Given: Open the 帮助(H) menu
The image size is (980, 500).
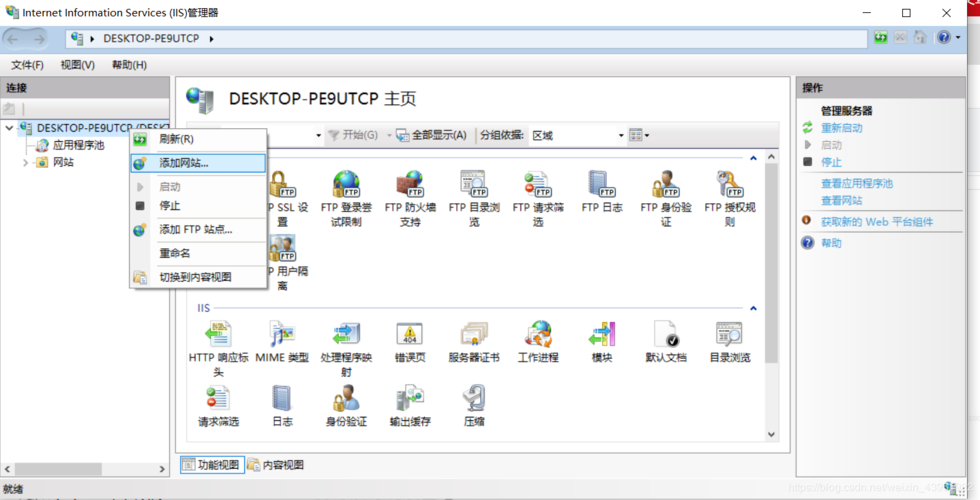Looking at the screenshot, I should [x=129, y=65].
